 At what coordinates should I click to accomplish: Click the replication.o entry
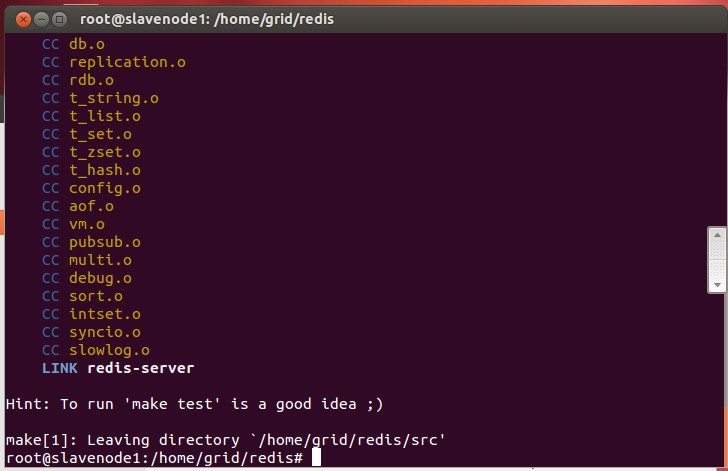tap(127, 62)
